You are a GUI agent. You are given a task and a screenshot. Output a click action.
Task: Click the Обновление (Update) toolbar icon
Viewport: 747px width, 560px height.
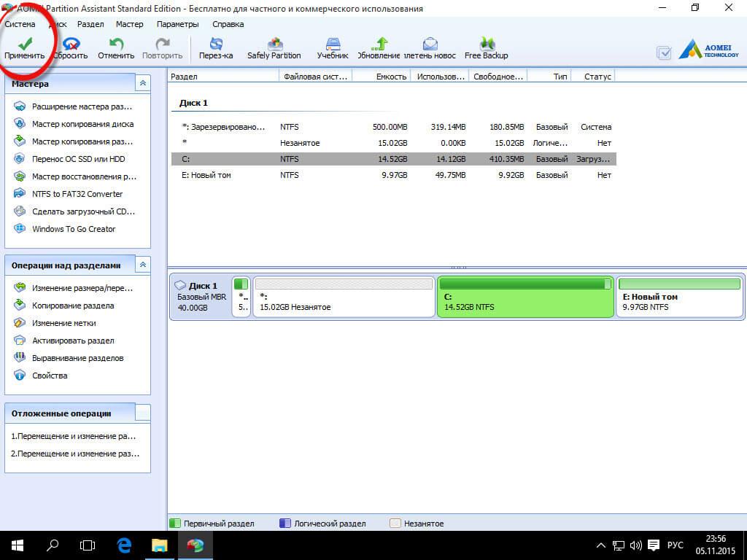379,44
